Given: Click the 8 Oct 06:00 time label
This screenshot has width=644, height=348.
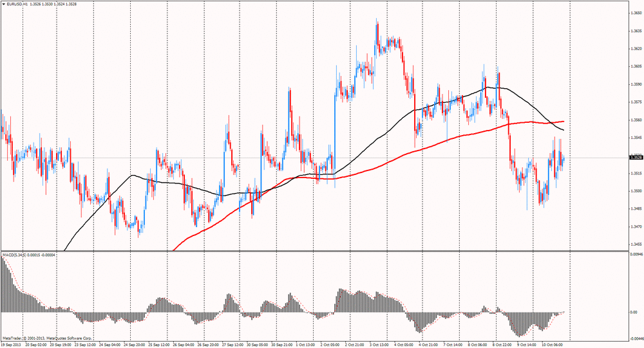Looking at the screenshot, I should coord(478,345).
